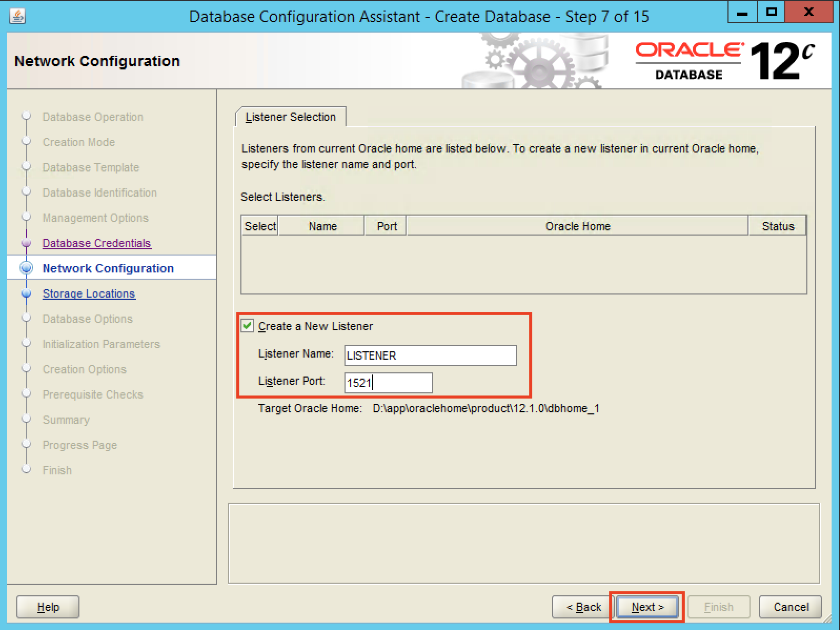Select the Network Configuration step
The height and width of the screenshot is (630, 840).
click(108, 268)
